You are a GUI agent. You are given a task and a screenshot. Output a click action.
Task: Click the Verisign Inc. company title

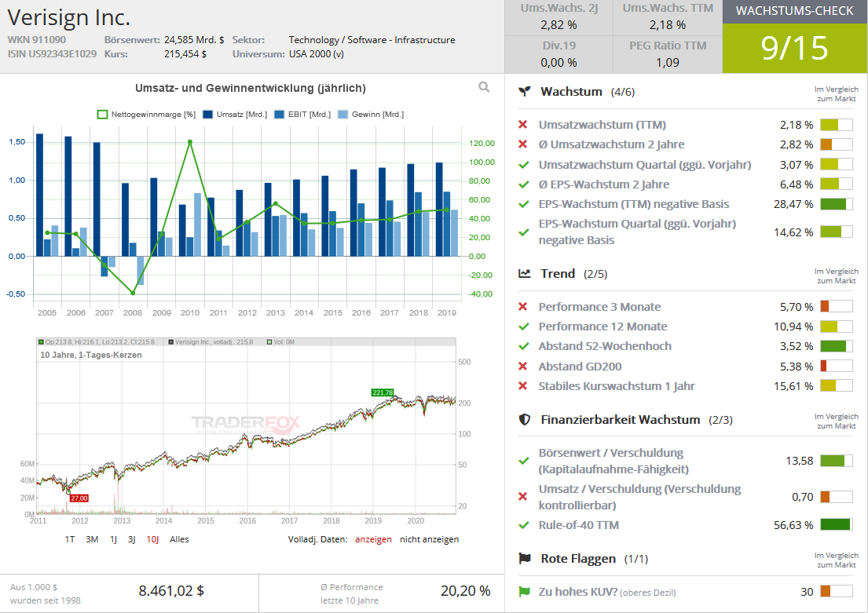[x=68, y=18]
